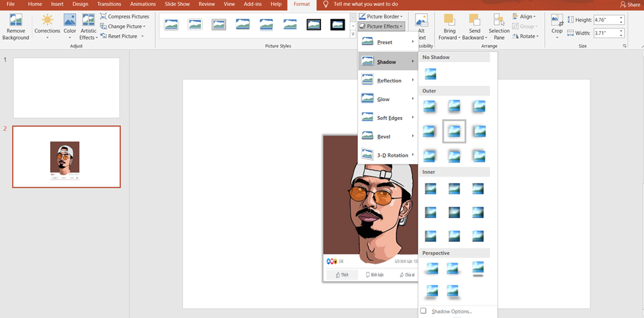Expand the picture styles gallery arrow
This screenshot has height=318, width=644.
click(353, 35)
